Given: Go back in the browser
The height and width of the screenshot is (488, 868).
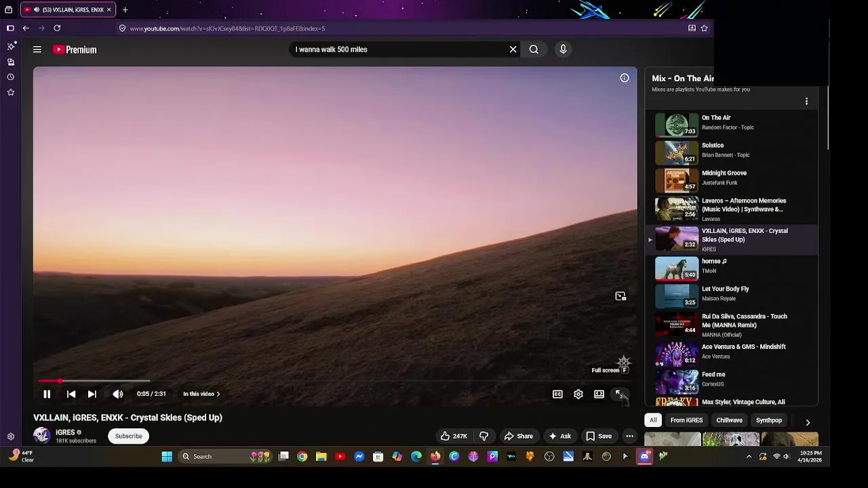Looking at the screenshot, I should click(x=26, y=28).
